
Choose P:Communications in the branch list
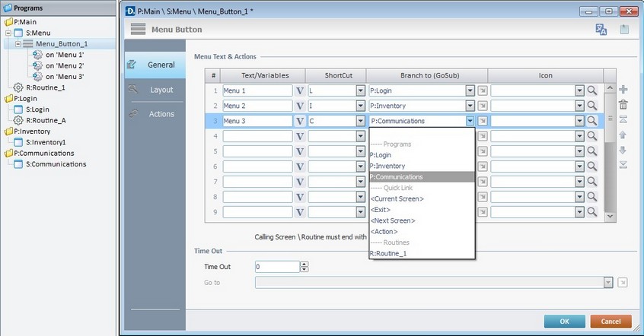pos(422,177)
